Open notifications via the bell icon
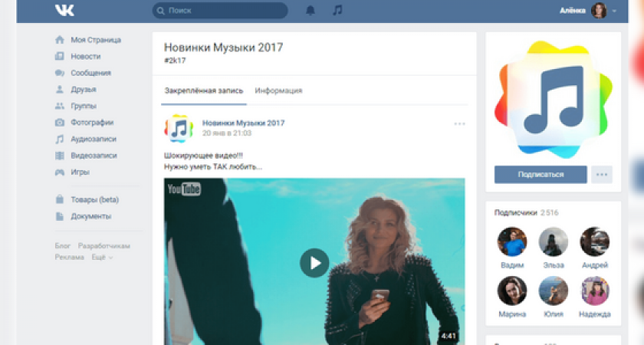Screen dimensions: 644x345 point(310,11)
